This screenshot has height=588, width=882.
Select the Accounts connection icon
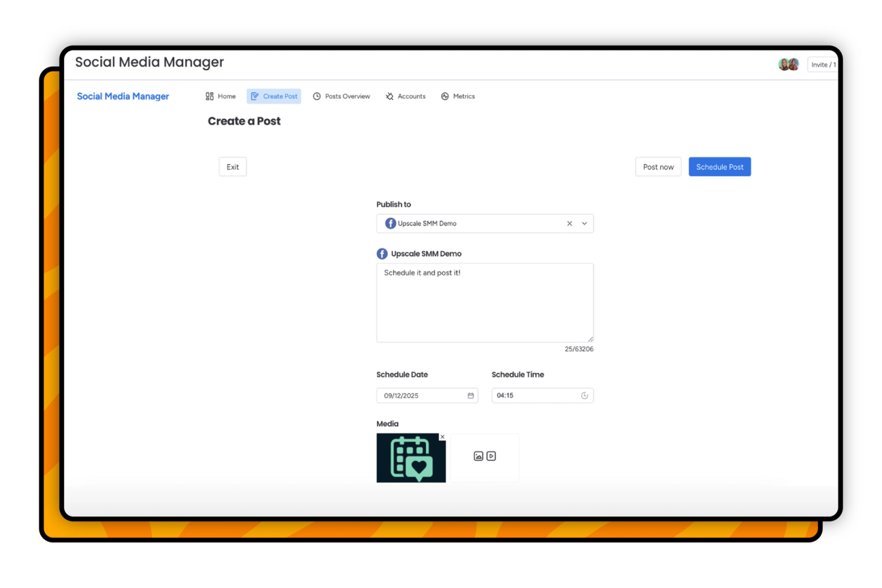coord(389,96)
